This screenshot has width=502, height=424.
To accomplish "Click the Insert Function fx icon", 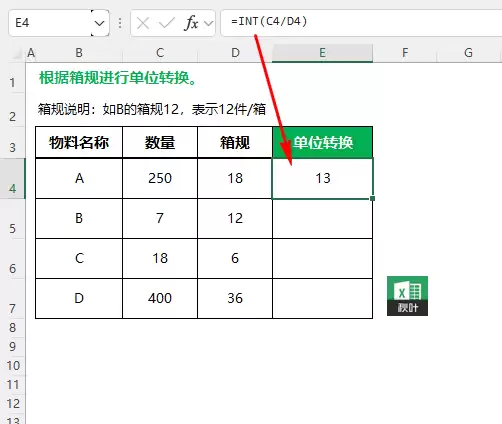I will tap(191, 23).
